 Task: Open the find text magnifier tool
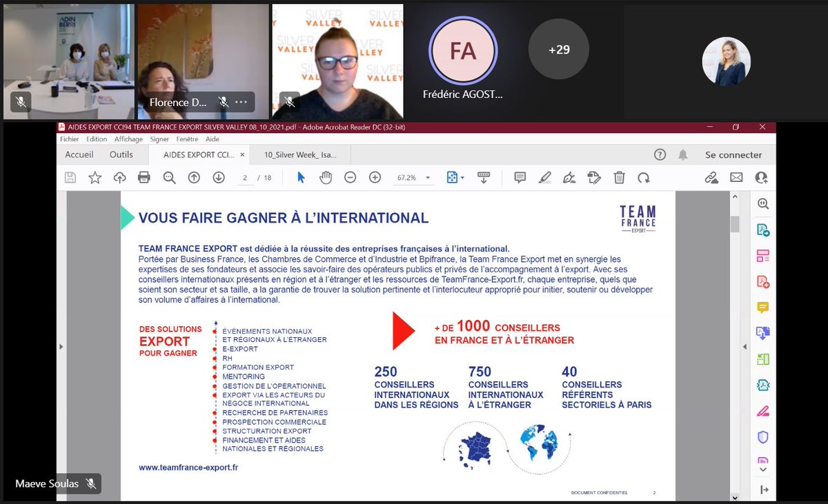click(x=169, y=177)
